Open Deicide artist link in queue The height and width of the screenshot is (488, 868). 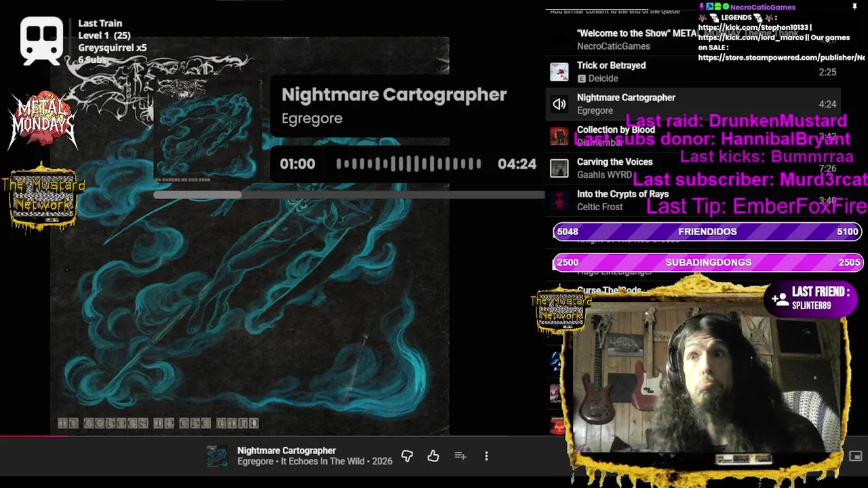pos(603,79)
